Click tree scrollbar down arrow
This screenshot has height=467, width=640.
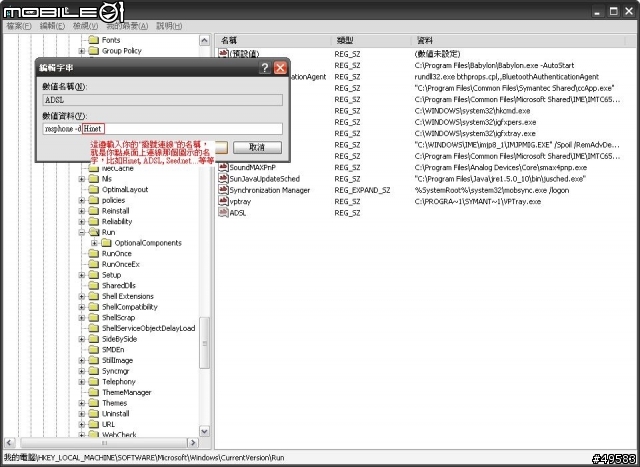[204, 431]
